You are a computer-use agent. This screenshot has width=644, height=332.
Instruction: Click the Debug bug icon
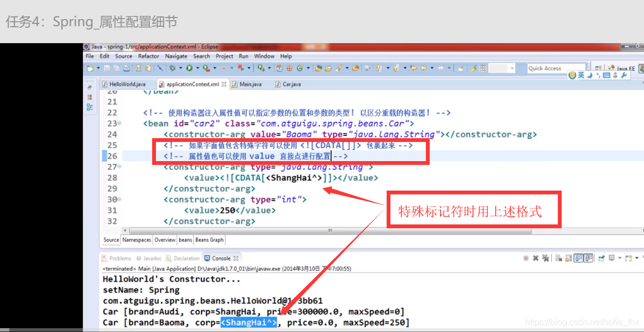(172, 68)
